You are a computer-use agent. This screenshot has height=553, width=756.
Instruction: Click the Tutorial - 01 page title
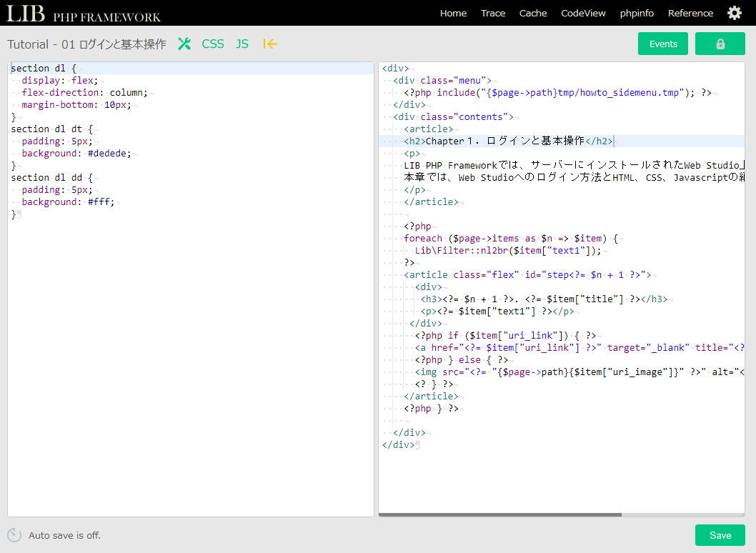[x=86, y=44]
